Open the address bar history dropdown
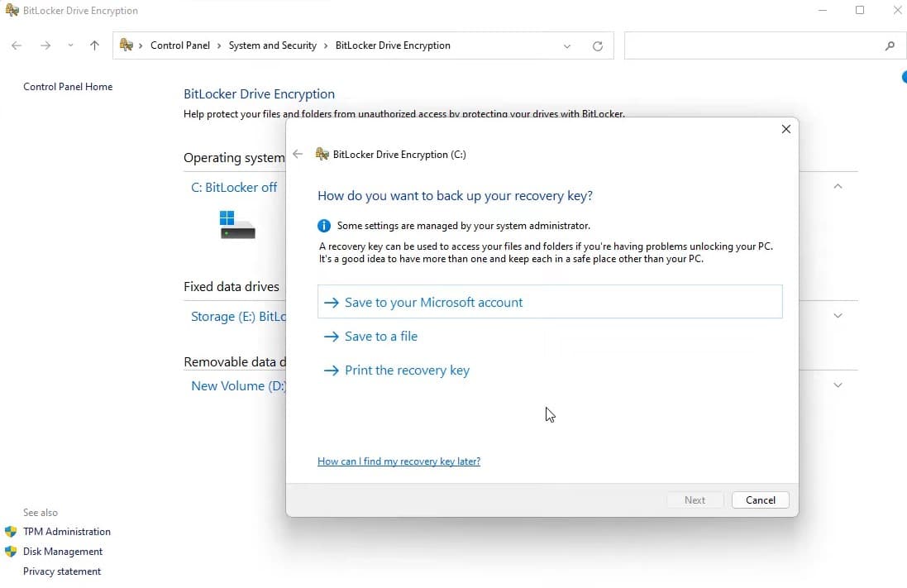This screenshot has width=907, height=588. pos(567,46)
